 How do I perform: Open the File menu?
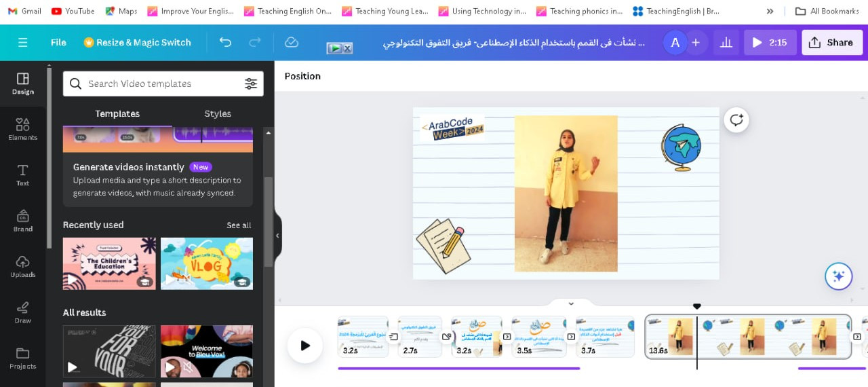pos(58,42)
